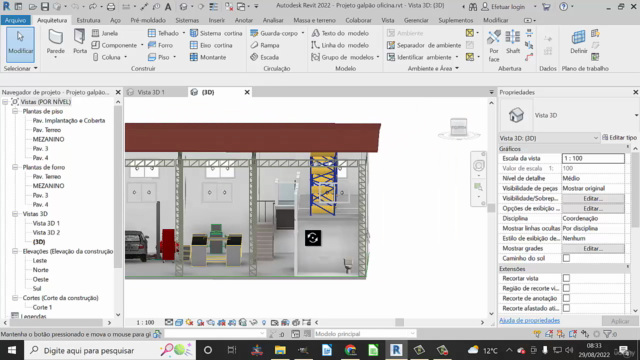Viewport: 640px width, 360px height.
Task: Open Chrome from the taskbar
Action: coord(350,350)
